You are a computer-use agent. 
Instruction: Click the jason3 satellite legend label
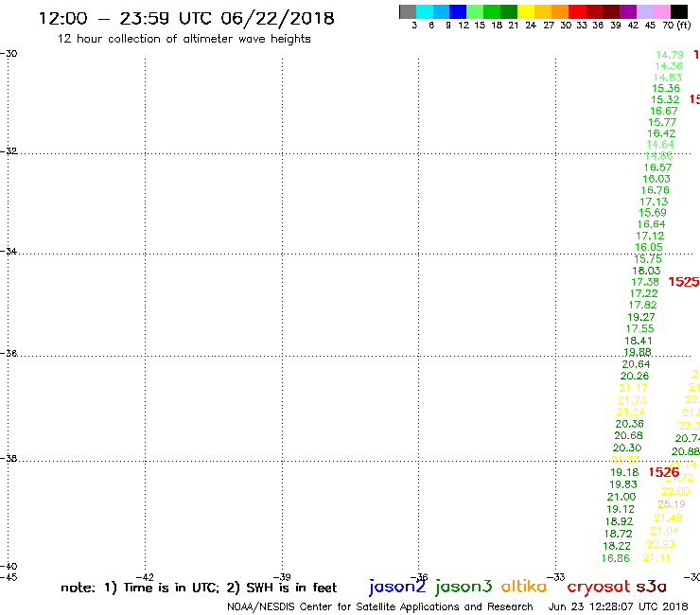(464, 587)
